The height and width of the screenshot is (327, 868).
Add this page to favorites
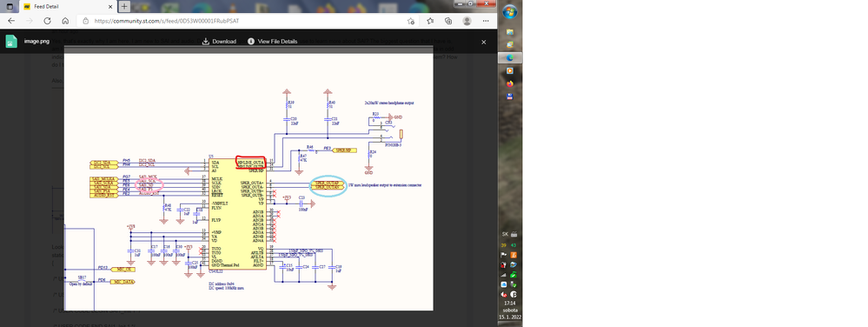point(411,21)
